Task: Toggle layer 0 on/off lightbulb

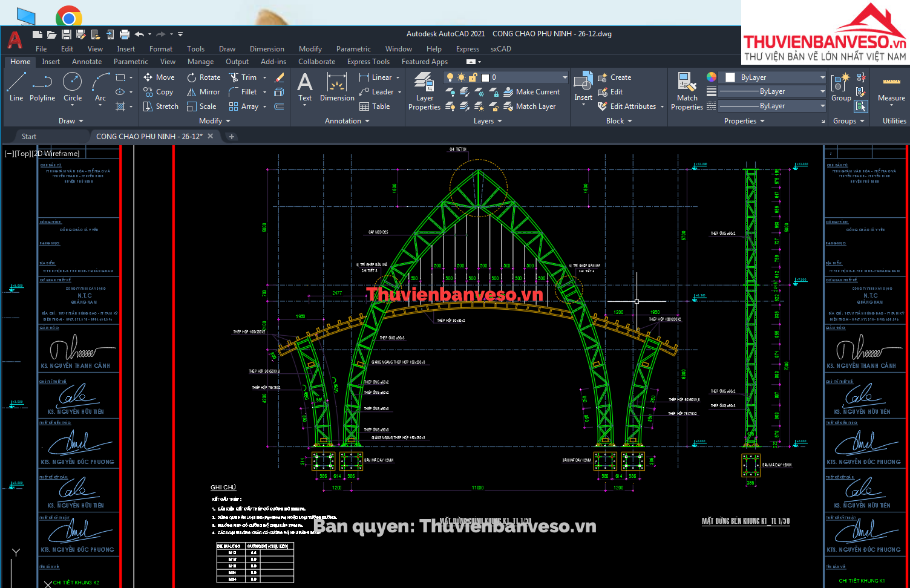Action: coord(450,77)
